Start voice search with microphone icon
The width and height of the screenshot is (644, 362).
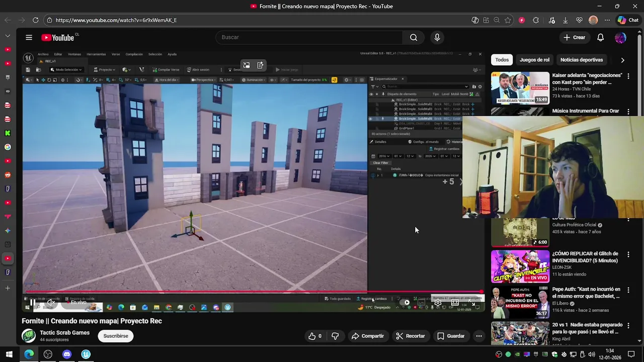(437, 37)
